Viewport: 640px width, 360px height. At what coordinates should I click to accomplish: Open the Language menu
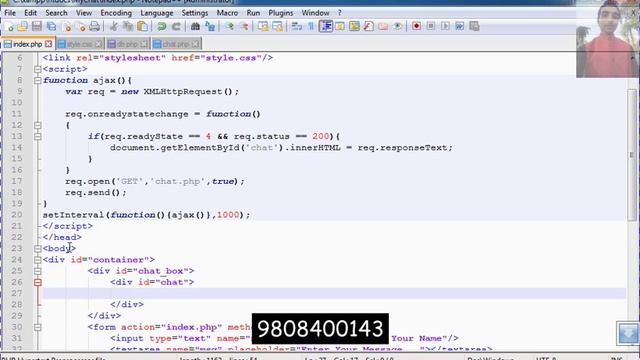pyautogui.click(x=157, y=13)
